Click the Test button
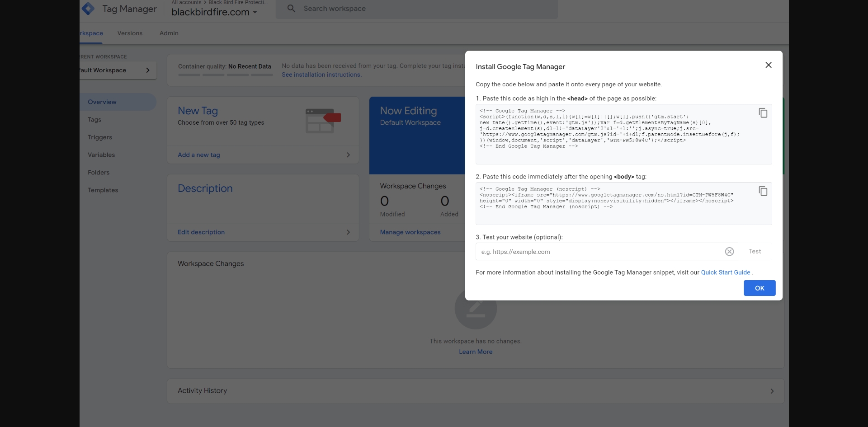Screen dimensions: 868x427 (x=755, y=251)
